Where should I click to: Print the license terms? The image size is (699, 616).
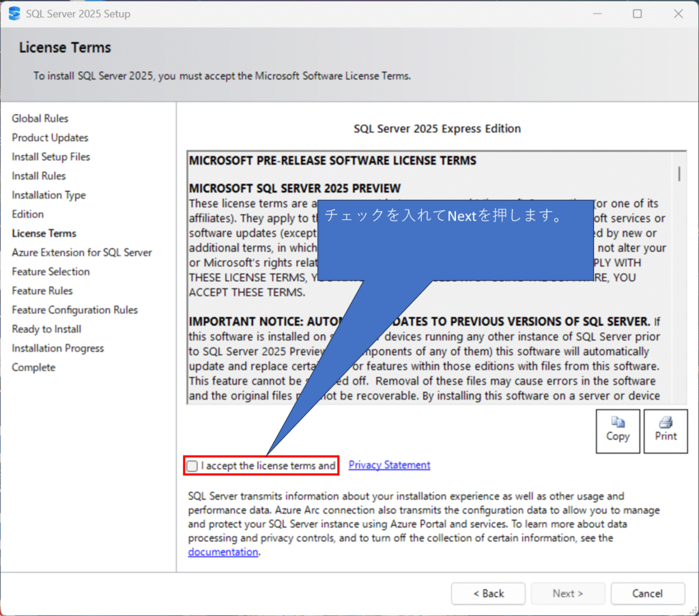[x=666, y=431]
